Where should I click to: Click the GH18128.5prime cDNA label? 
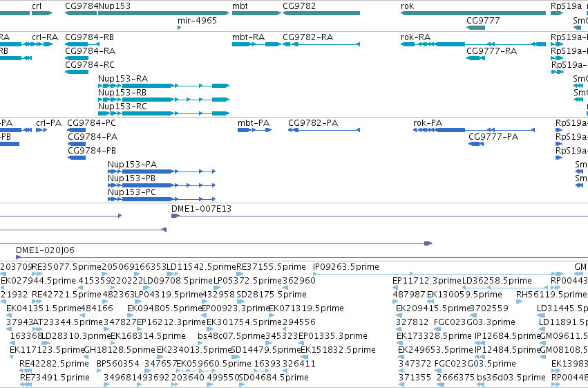[120, 350]
